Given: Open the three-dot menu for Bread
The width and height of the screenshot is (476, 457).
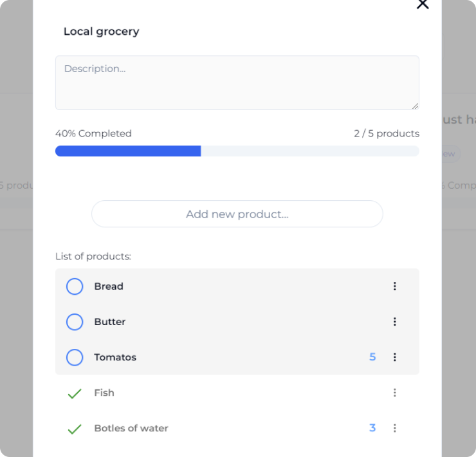Looking at the screenshot, I should [395, 286].
